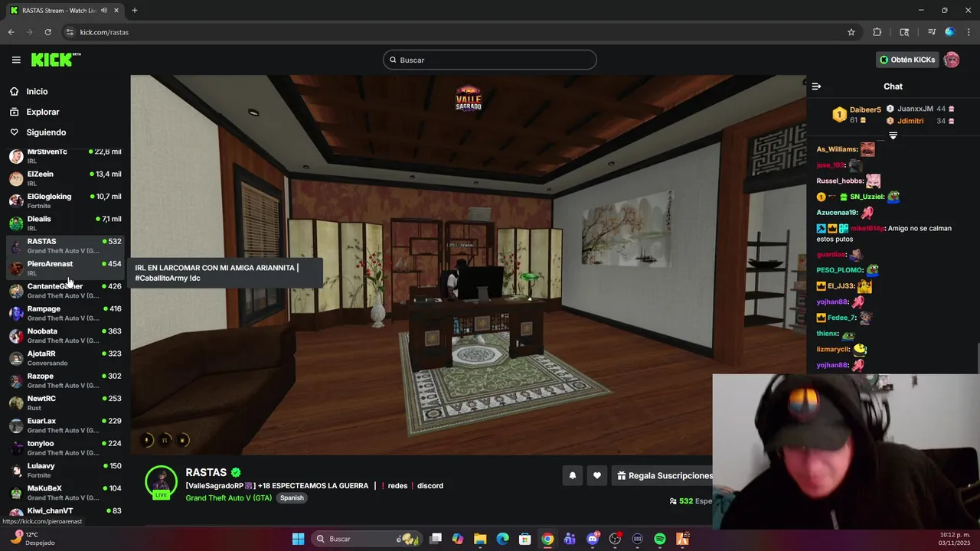Open File Explorer from taskbar
The width and height of the screenshot is (980, 551).
tap(480, 539)
